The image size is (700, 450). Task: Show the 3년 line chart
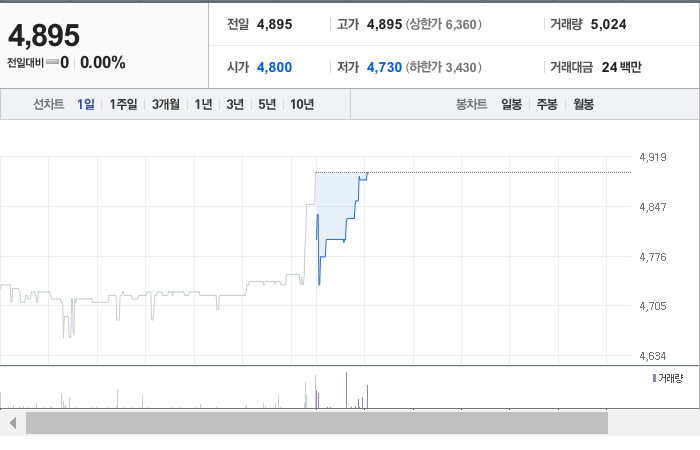(x=235, y=104)
